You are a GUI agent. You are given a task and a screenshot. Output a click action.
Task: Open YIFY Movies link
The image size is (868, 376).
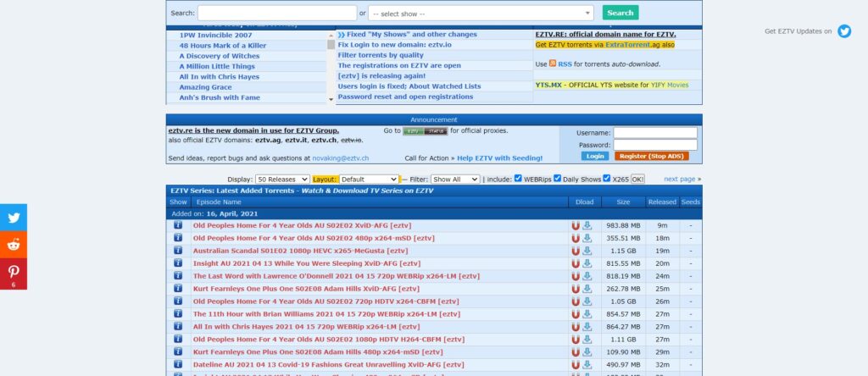[x=670, y=86]
